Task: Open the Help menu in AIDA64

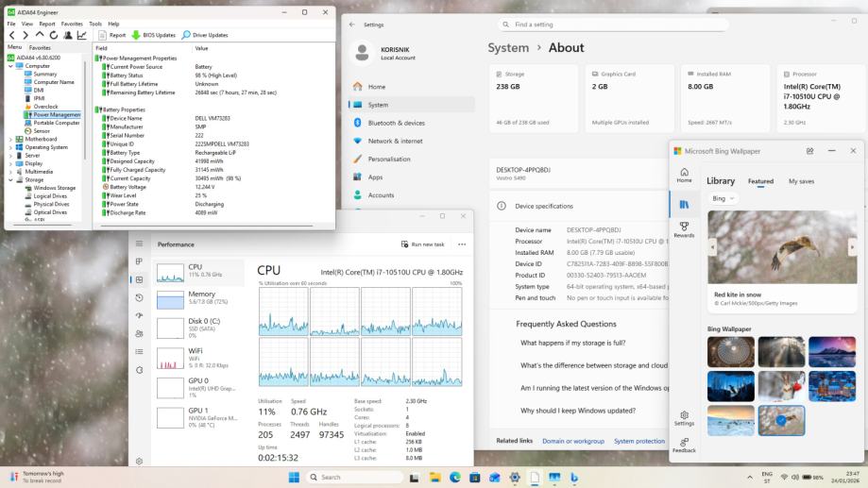Action: 113,24
